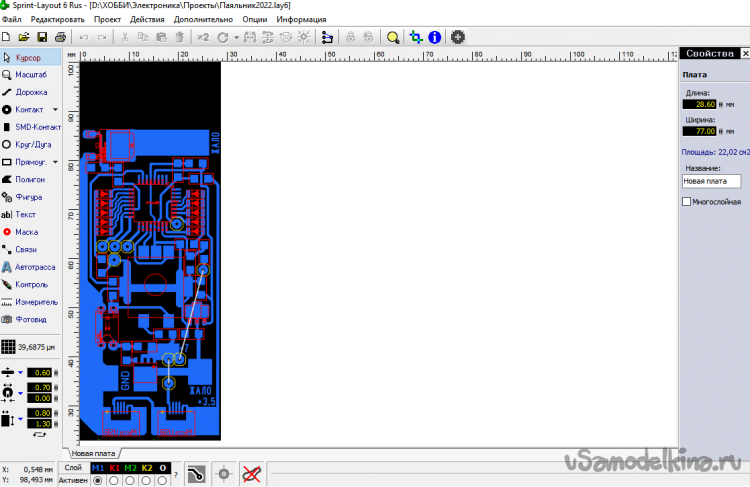
Task: Click the blue info toolbar icon
Action: pos(434,37)
